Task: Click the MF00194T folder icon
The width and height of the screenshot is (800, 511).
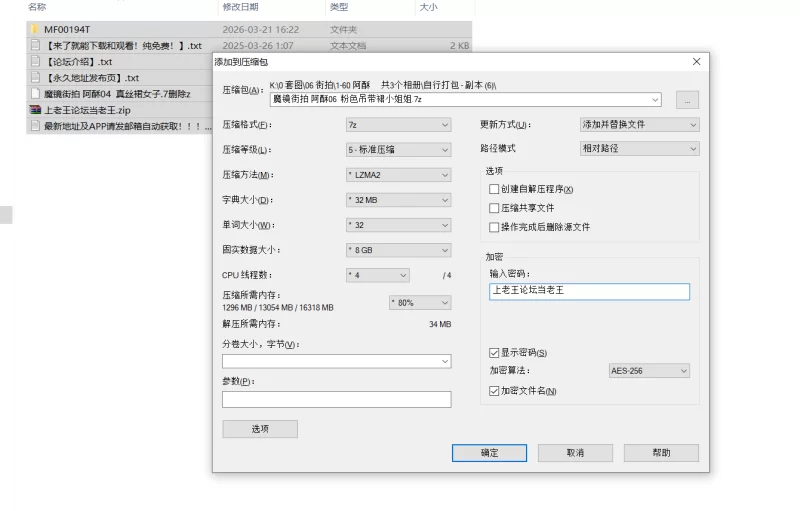Action: click(35, 30)
